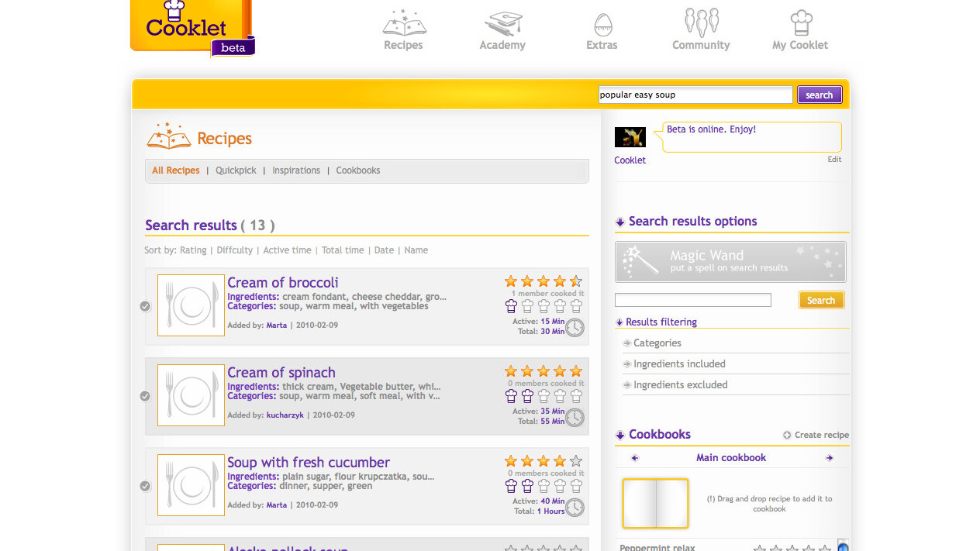980x551 pixels.
Task: Open the Academy graduation cap icon
Action: [502, 23]
